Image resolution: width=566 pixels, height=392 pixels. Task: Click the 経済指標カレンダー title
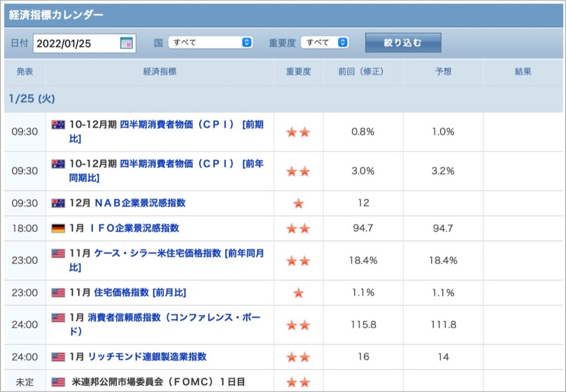pos(56,15)
